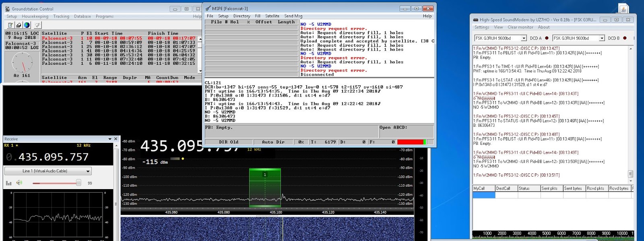Click the DIR Old status button in MSPE

point(229,142)
